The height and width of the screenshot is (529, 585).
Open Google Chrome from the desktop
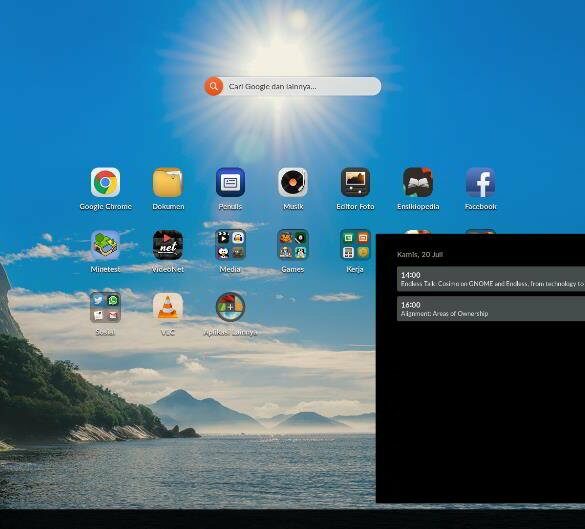click(105, 182)
